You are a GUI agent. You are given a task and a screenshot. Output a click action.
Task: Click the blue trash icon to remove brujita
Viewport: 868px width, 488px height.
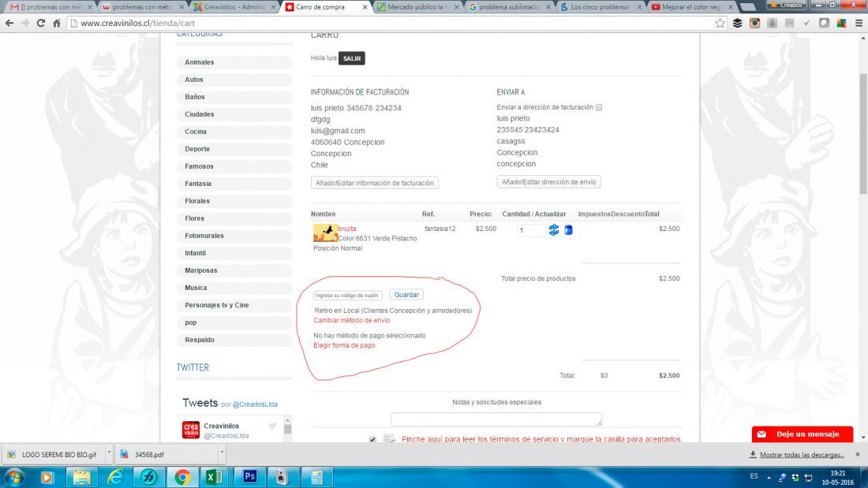pyautogui.click(x=568, y=229)
